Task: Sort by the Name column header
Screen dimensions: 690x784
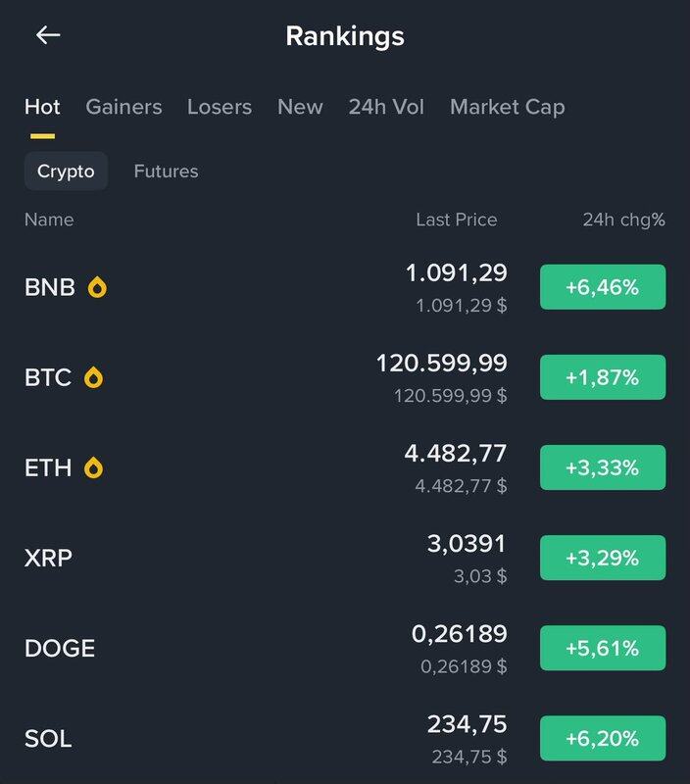Action: pyautogui.click(x=49, y=220)
